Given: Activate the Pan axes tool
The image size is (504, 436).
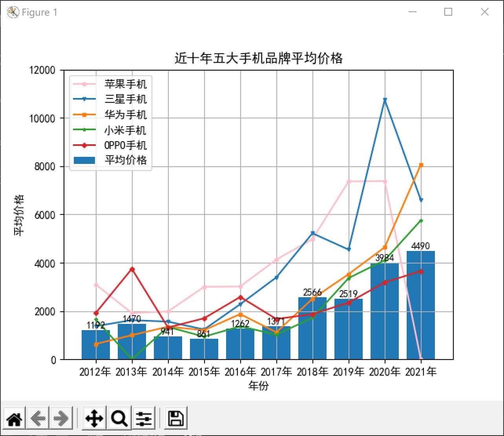Looking at the screenshot, I should (x=94, y=418).
